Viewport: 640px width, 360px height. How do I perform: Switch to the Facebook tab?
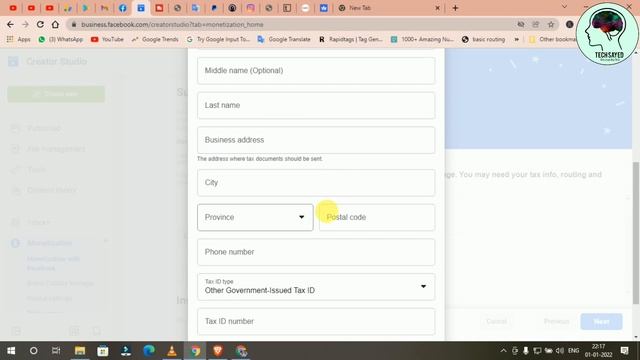point(122,8)
